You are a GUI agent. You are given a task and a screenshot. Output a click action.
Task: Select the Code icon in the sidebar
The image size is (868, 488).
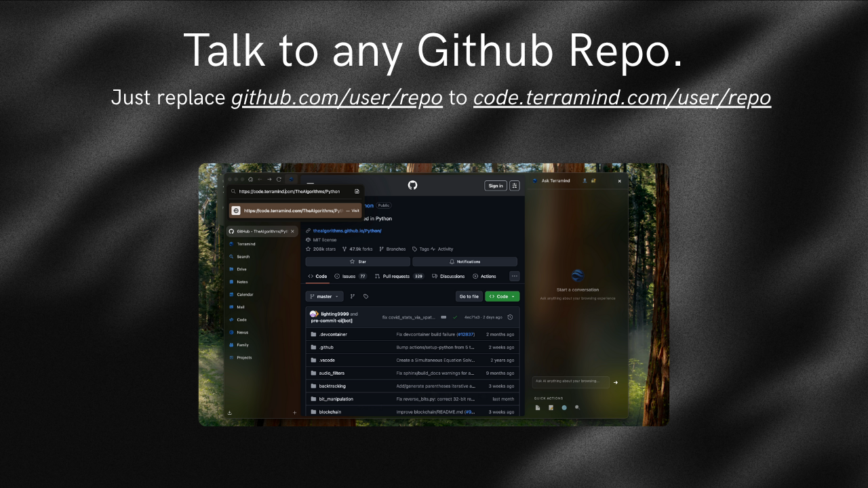(240, 319)
